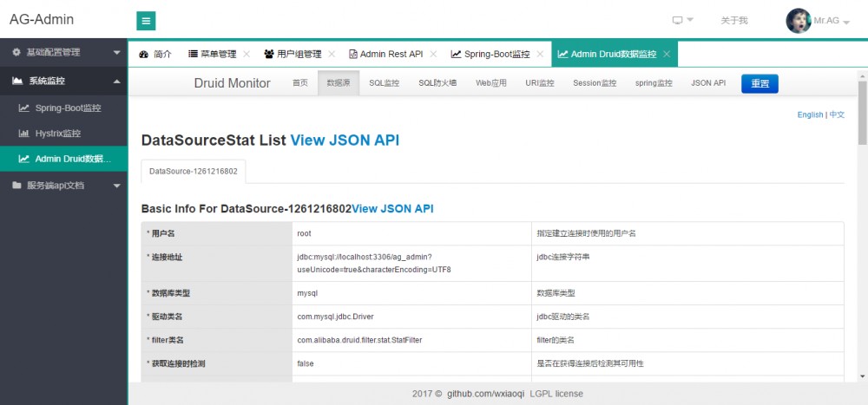Expand the 基础配置管理 menu arrow

[116, 53]
